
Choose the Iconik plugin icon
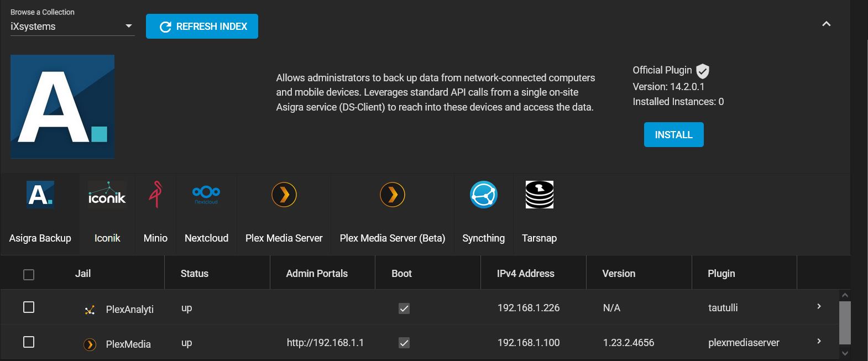pyautogui.click(x=107, y=195)
